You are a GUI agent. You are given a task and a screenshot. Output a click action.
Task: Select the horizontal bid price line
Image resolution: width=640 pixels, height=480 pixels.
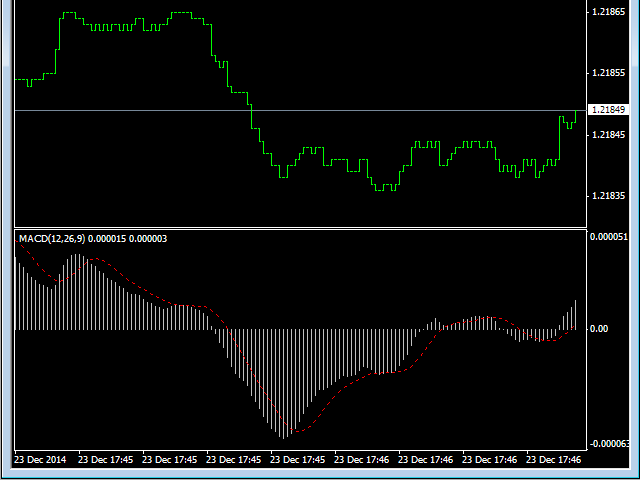[x=300, y=110]
